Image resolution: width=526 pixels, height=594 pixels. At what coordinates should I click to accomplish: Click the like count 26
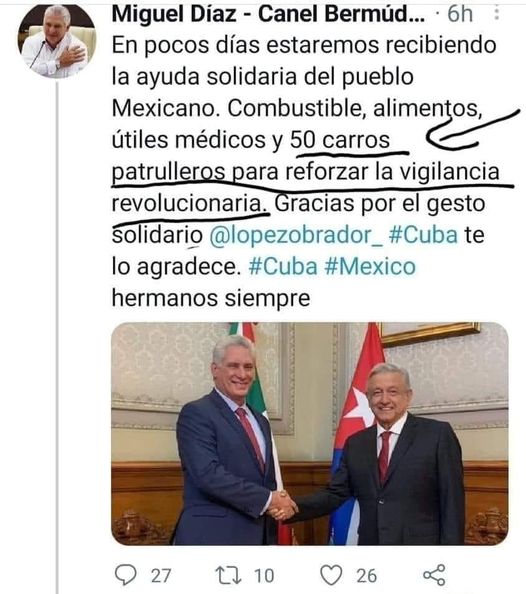(366, 575)
